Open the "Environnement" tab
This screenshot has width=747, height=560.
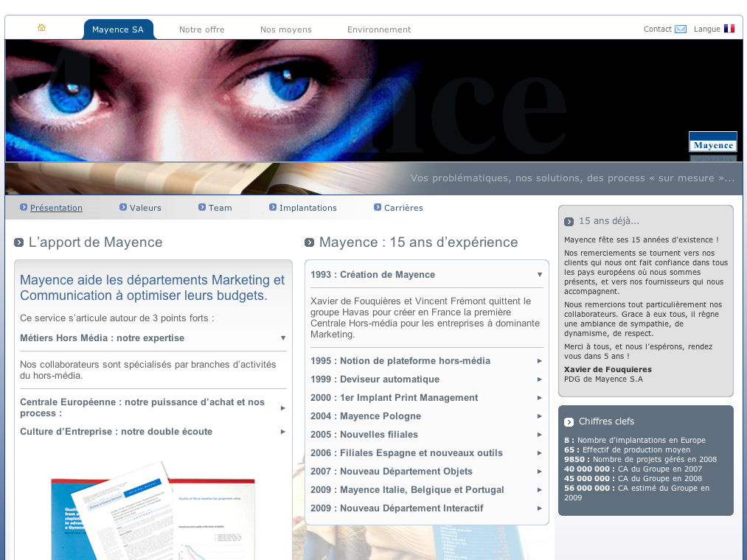[379, 30]
